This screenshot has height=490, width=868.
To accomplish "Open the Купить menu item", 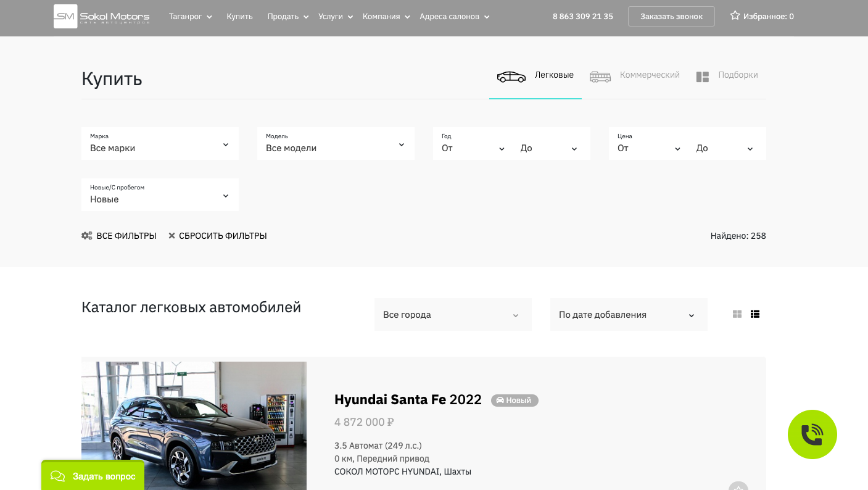I will [239, 17].
